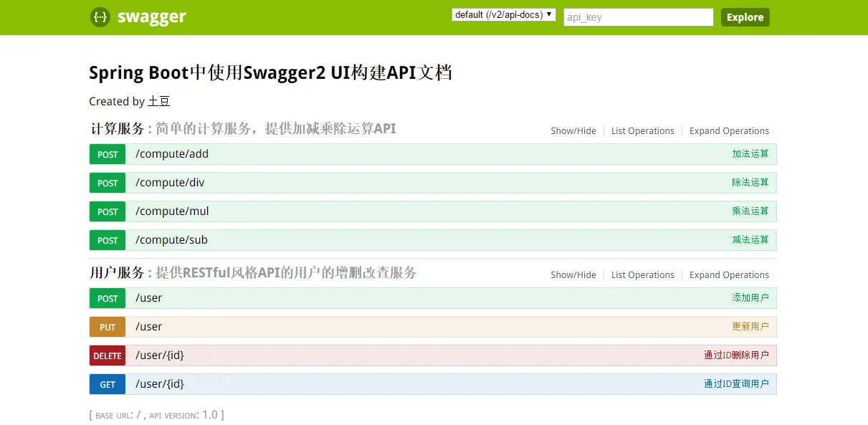The height and width of the screenshot is (425, 868).
Task: Click the 通过ID查询用户 description
Action: [736, 384]
